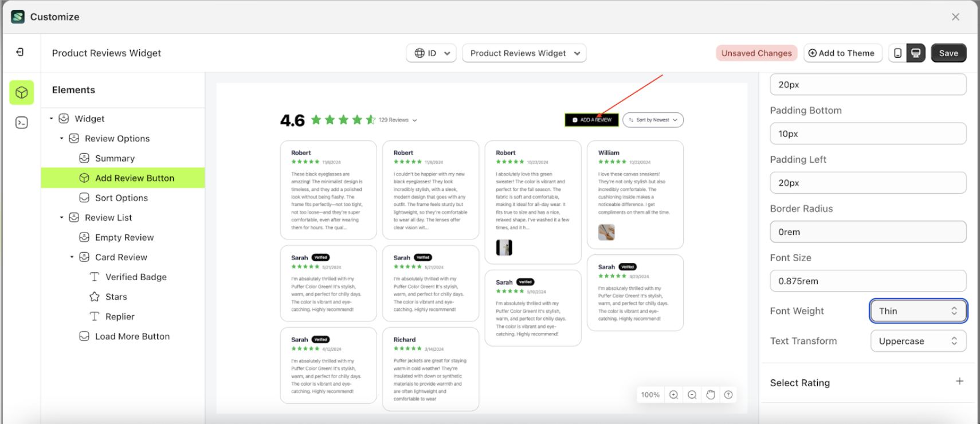980x424 pixels.
Task: Click the Widget tree icon
Action: 64,119
